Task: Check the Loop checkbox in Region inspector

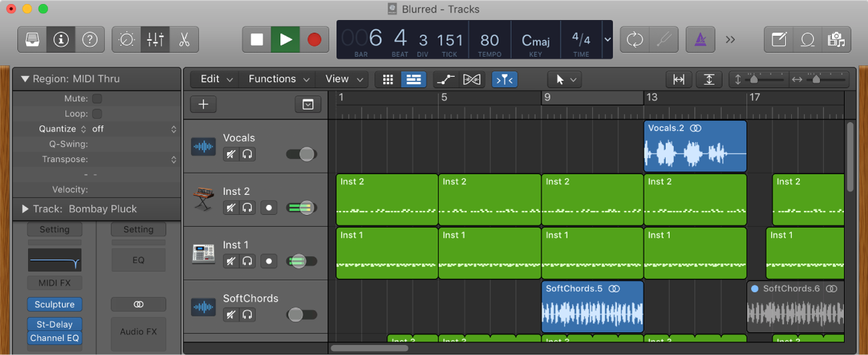Action: point(97,114)
